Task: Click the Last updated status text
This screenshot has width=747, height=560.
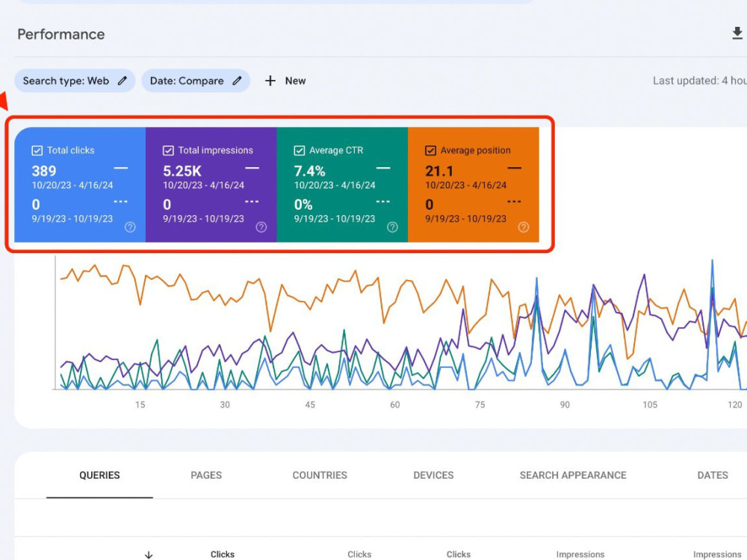Action: click(699, 81)
